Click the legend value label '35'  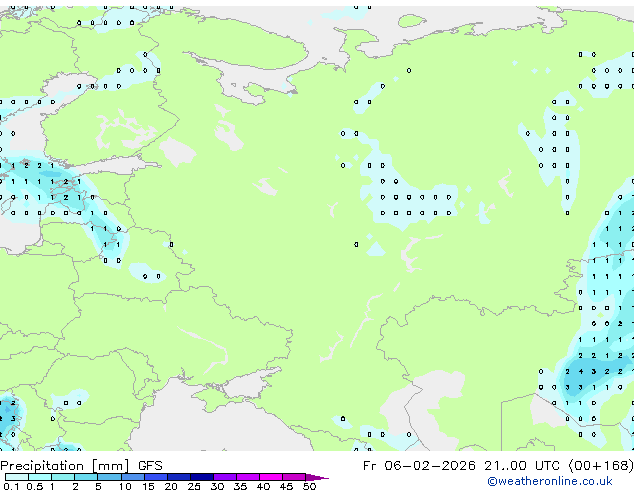pyautogui.click(x=240, y=486)
